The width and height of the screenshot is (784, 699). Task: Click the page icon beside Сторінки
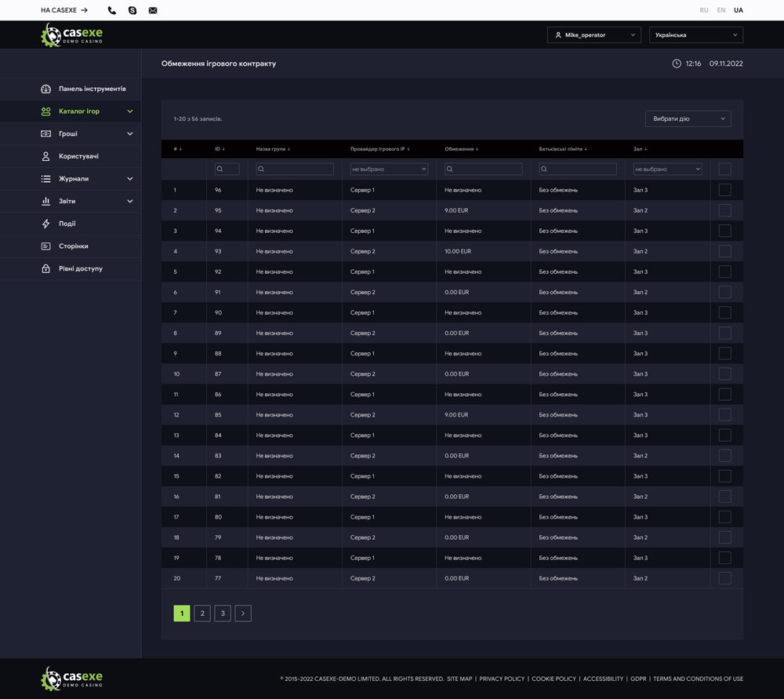pos(46,246)
